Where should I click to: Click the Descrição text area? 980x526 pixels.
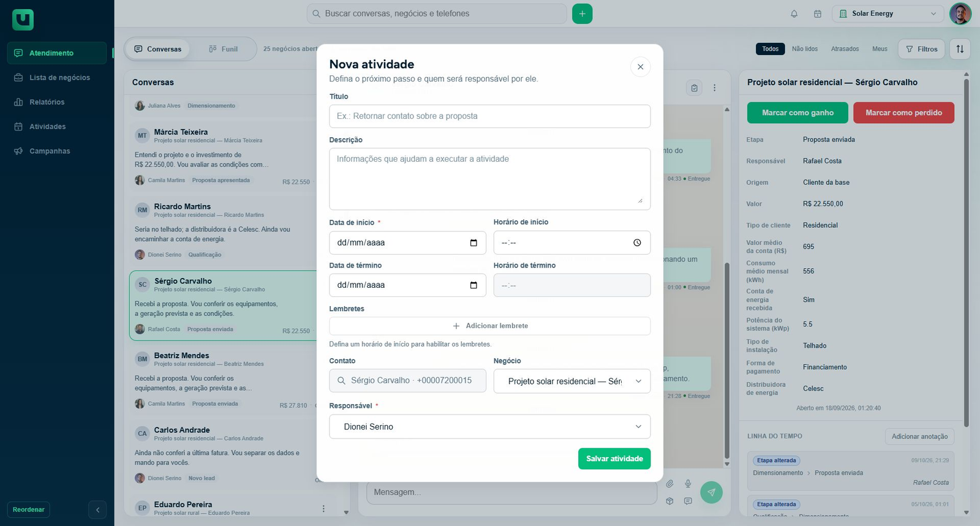pos(489,179)
